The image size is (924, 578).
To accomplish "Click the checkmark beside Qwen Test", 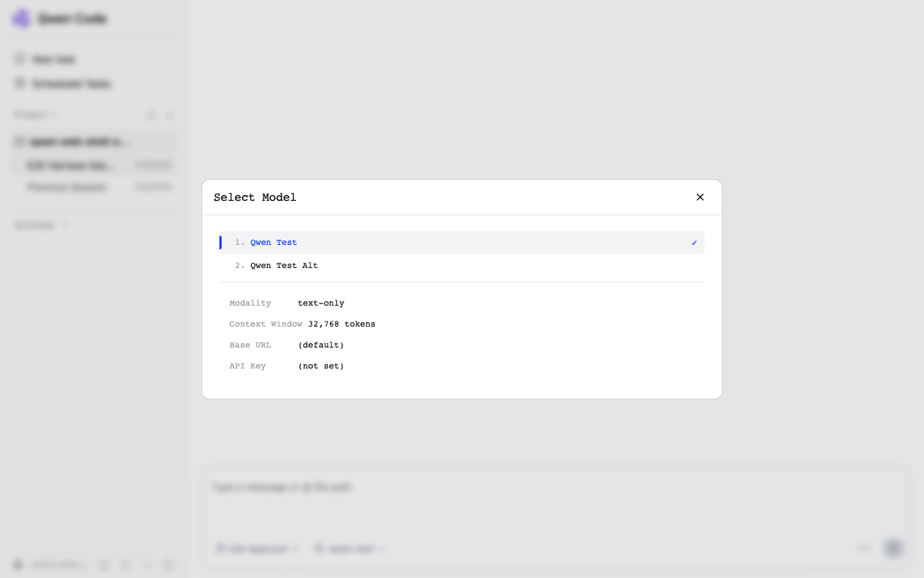I will [694, 243].
